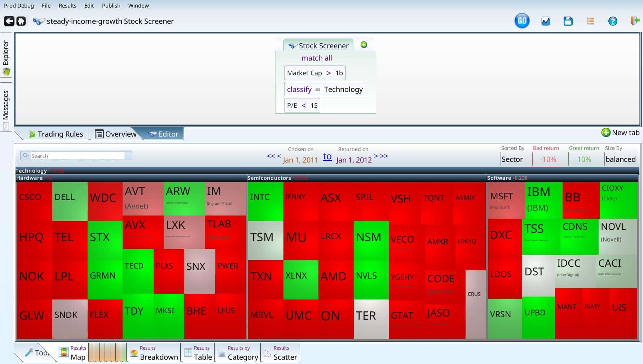
Task: Click the VRSN tile
Action: coord(505,319)
